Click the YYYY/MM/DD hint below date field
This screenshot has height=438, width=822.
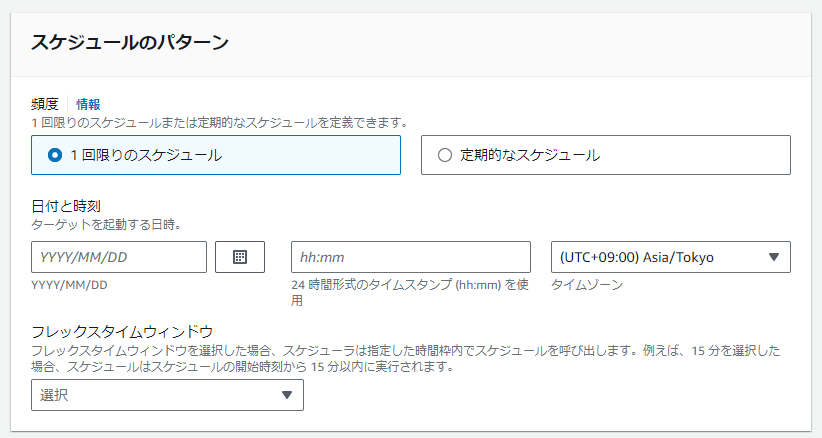pyautogui.click(x=69, y=285)
